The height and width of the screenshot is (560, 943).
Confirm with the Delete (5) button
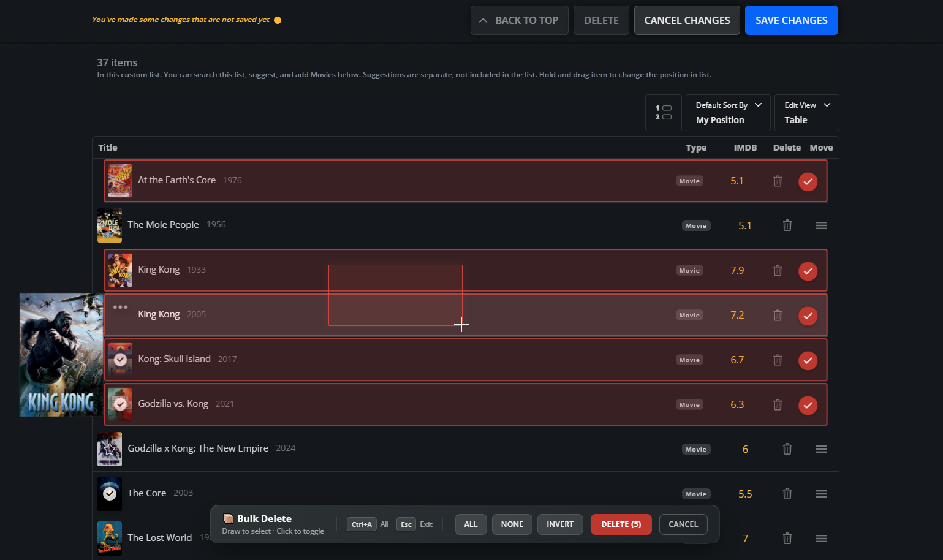click(621, 524)
